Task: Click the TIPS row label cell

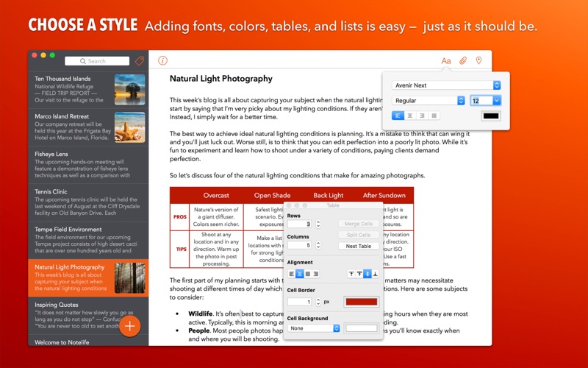Action: [181, 249]
